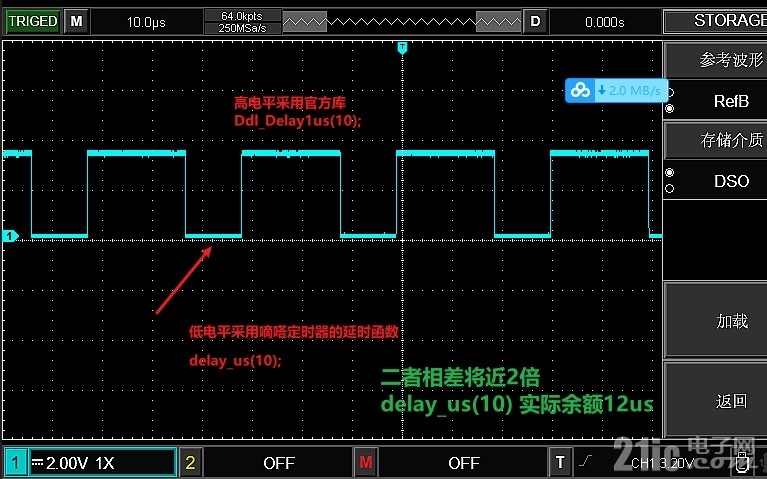Open the 存储介质 menu item
Screen dimensions: 767x479
[x=716, y=140]
